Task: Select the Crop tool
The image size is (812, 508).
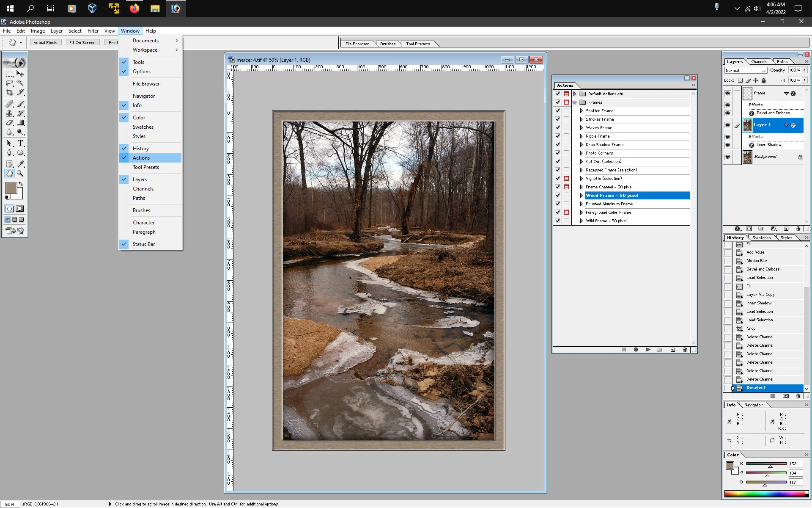Action: [x=9, y=92]
